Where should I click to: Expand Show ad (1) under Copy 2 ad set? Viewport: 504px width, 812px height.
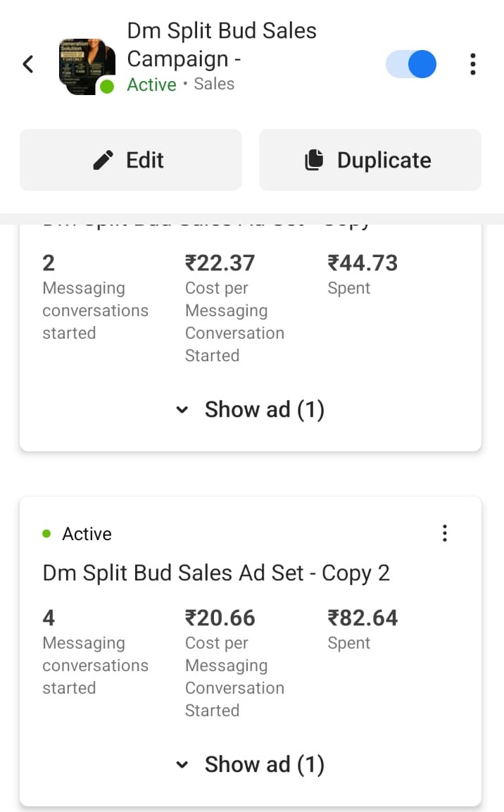(x=251, y=764)
